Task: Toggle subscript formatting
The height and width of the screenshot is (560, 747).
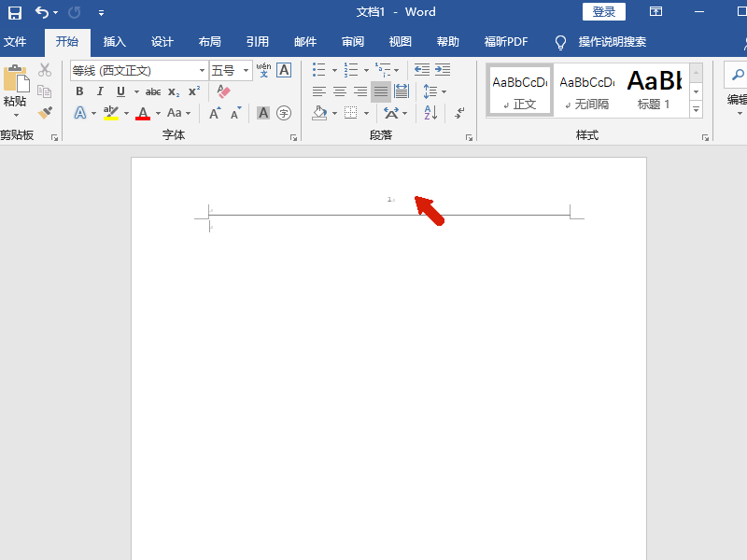Action: click(x=174, y=91)
